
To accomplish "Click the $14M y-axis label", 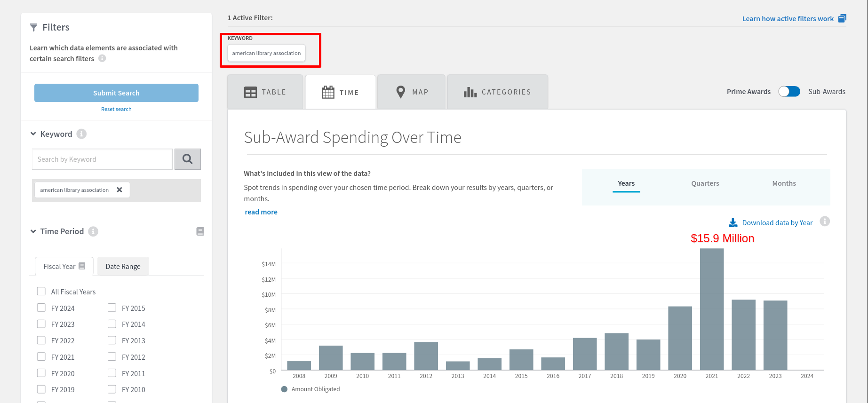I will [269, 264].
